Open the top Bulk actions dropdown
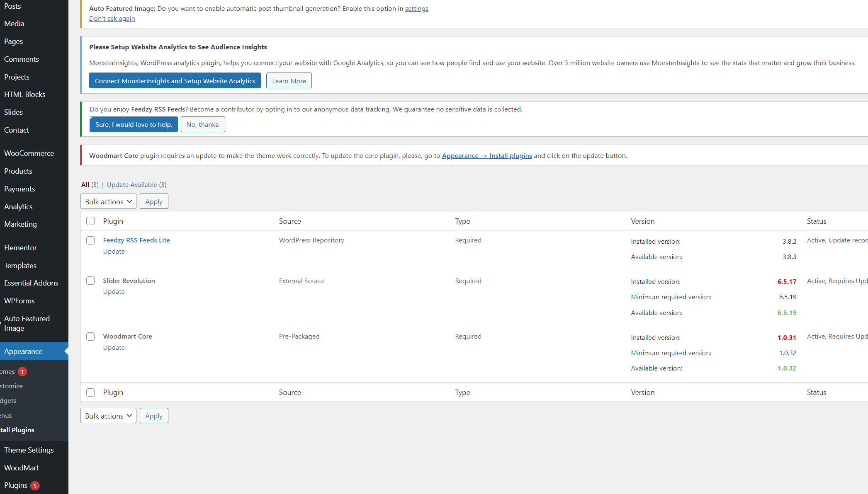 pos(108,201)
